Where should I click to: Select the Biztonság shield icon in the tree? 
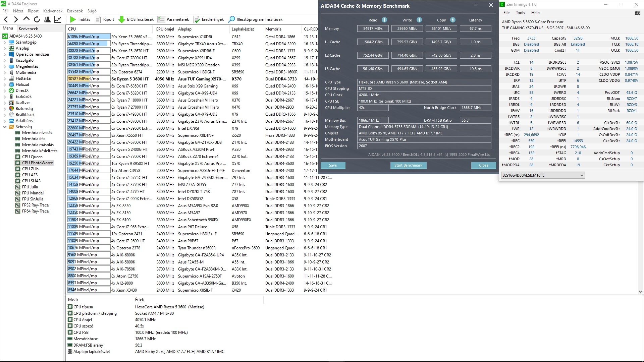point(11,109)
